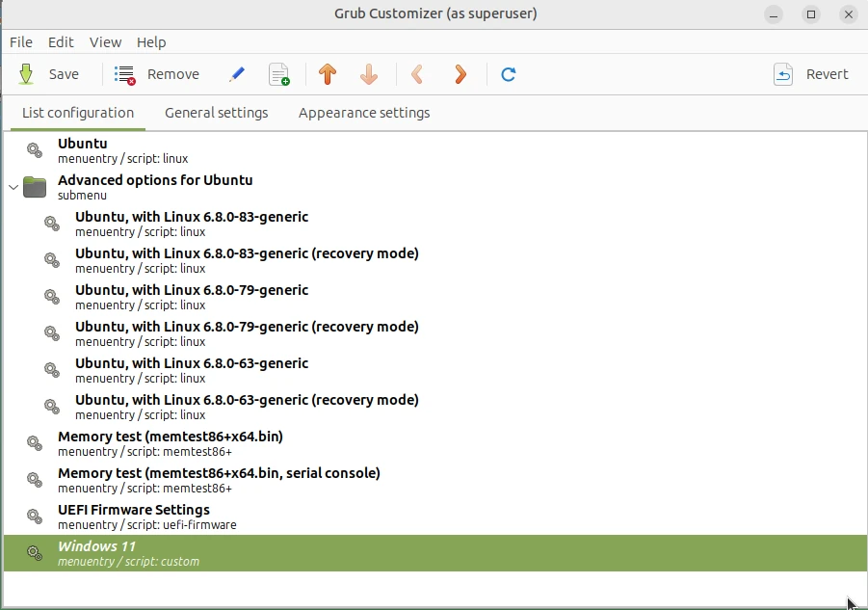The image size is (868, 610).
Task: Click the left arrow submenu icon
Action: tap(417, 74)
